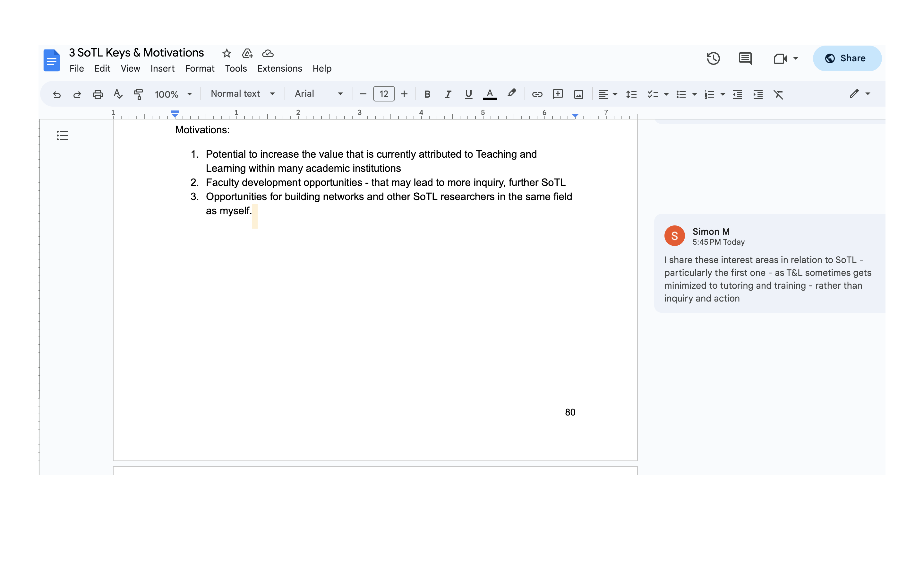Click the text 'as myself.' in the list

click(x=229, y=211)
